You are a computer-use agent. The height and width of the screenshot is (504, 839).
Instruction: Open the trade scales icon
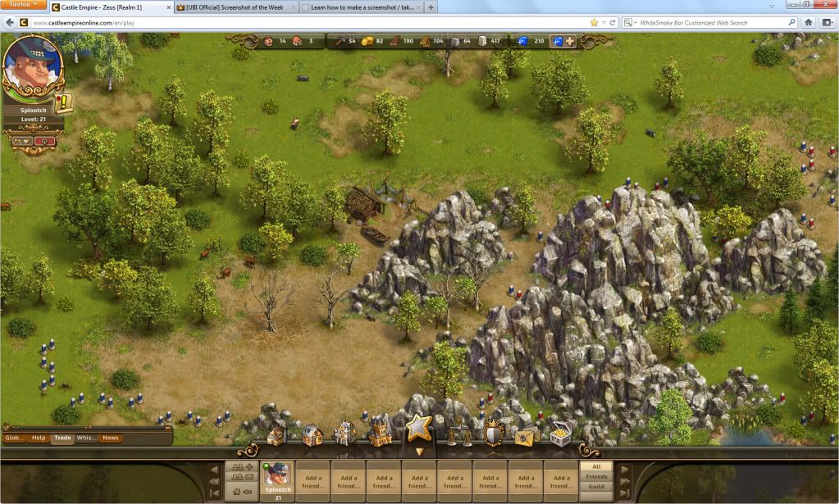point(458,434)
